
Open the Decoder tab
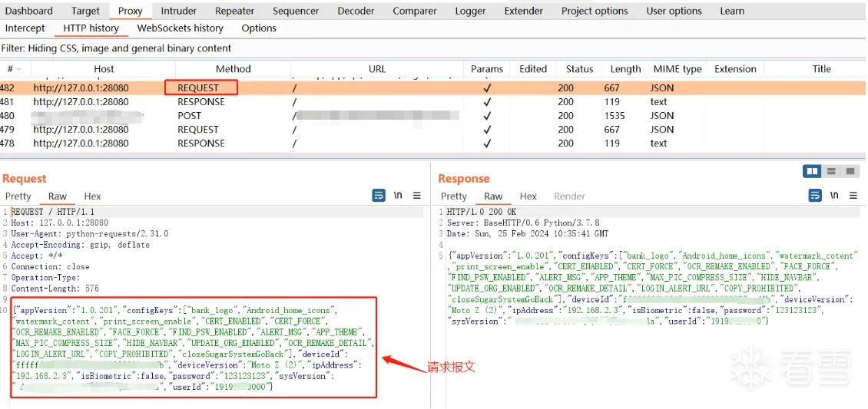pos(356,11)
